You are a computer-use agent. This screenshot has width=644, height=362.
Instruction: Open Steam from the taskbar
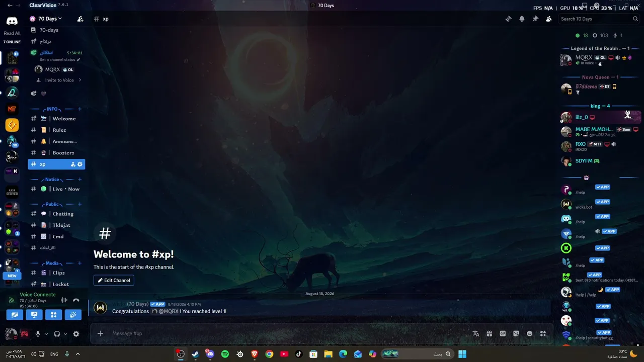195,354
